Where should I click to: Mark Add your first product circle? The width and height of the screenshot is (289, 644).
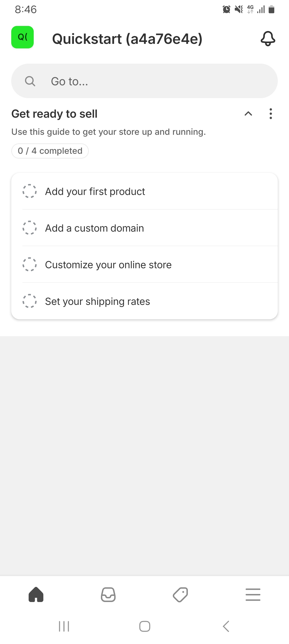pos(29,191)
